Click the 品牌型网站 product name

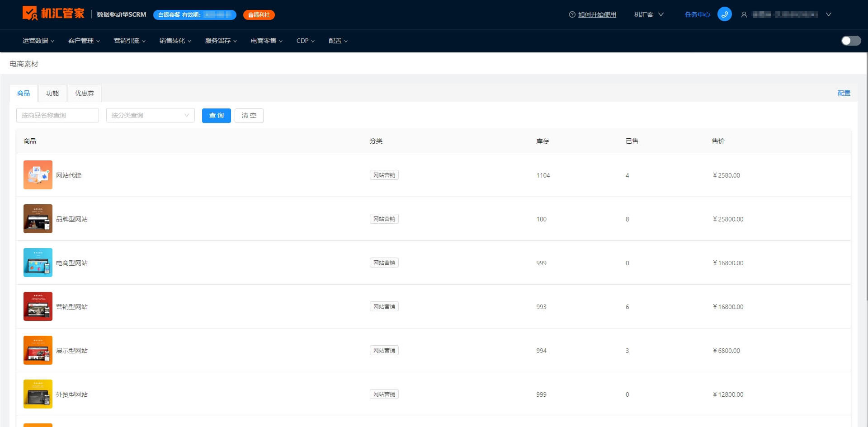[x=72, y=219]
